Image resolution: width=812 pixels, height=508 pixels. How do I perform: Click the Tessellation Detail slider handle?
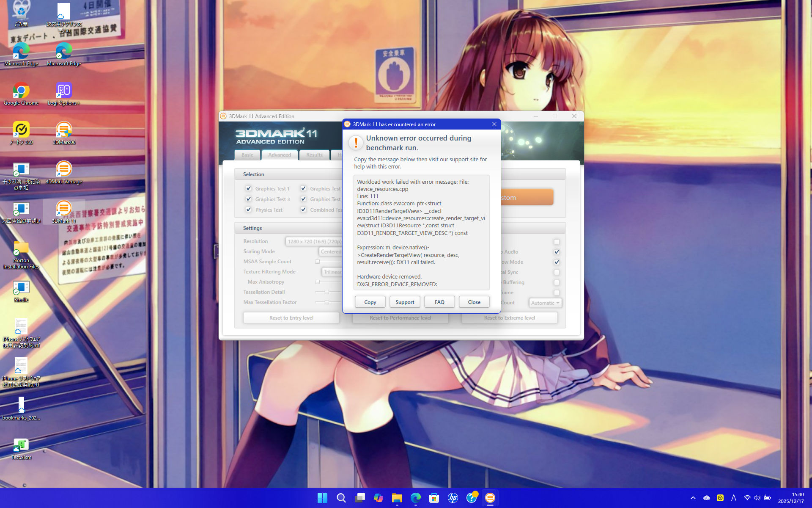pos(327,292)
